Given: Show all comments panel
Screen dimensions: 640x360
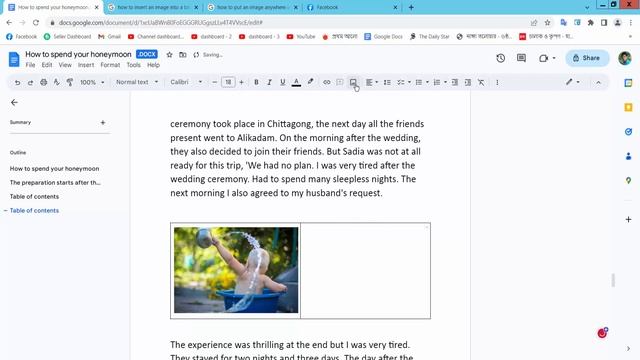Looking at the screenshot, I should tap(521, 58).
